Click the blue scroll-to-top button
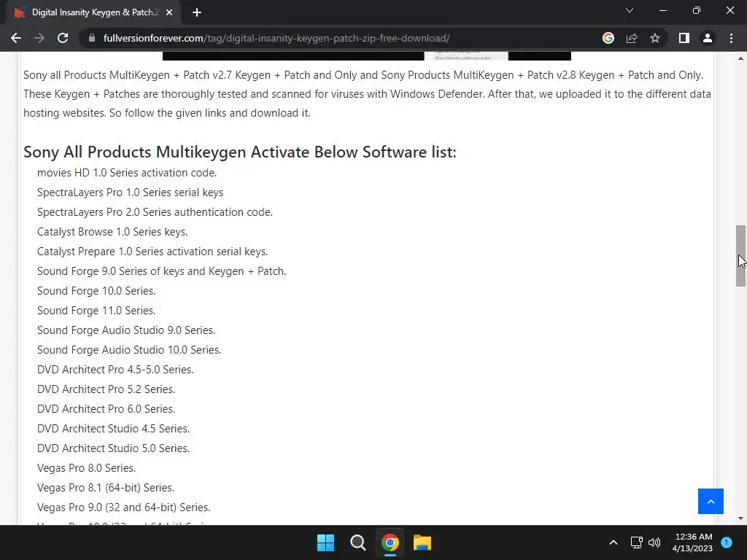Screen dimensions: 747x560 click(x=711, y=501)
